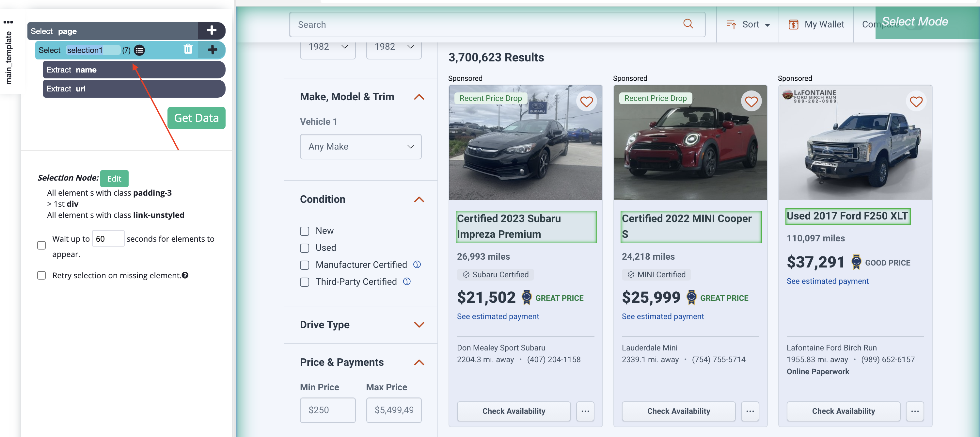Image resolution: width=980 pixels, height=437 pixels.
Task: Click the My Wallet dollar icon
Action: tap(793, 25)
